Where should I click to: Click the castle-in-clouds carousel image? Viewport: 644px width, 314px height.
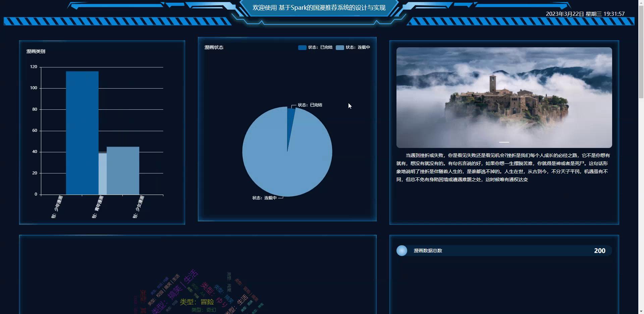[x=504, y=97]
